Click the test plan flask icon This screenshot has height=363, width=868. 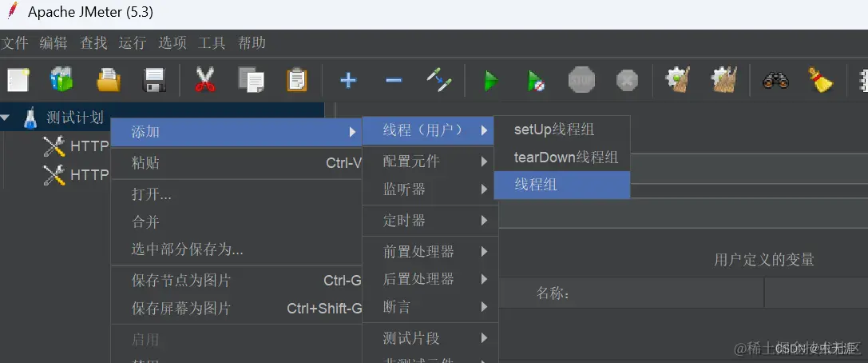[x=30, y=118]
